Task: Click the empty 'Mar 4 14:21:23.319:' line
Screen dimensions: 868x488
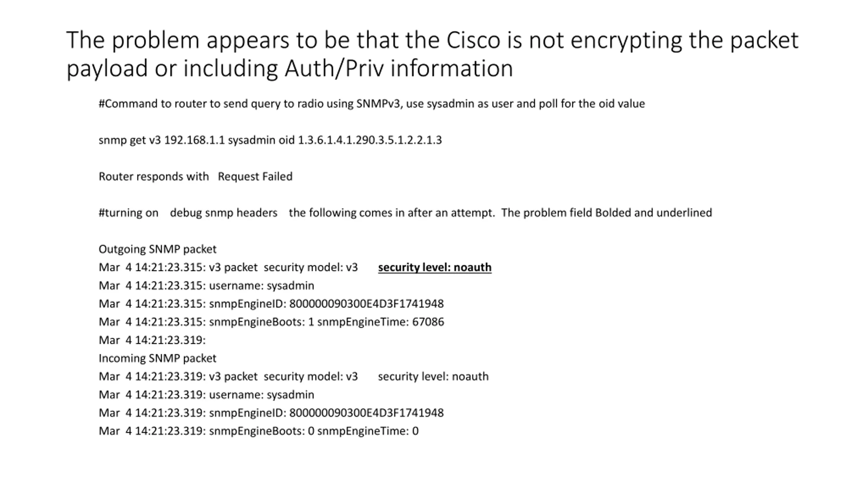Action: [152, 340]
